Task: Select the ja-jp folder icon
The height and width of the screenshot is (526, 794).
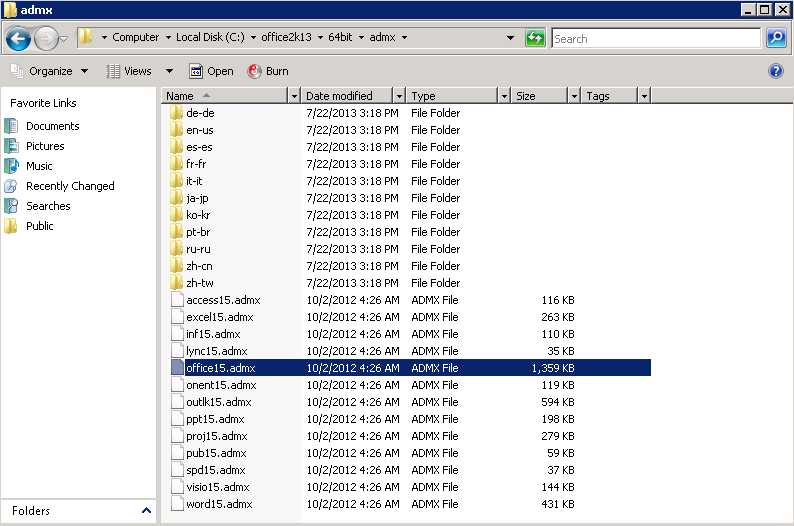Action: (x=177, y=198)
